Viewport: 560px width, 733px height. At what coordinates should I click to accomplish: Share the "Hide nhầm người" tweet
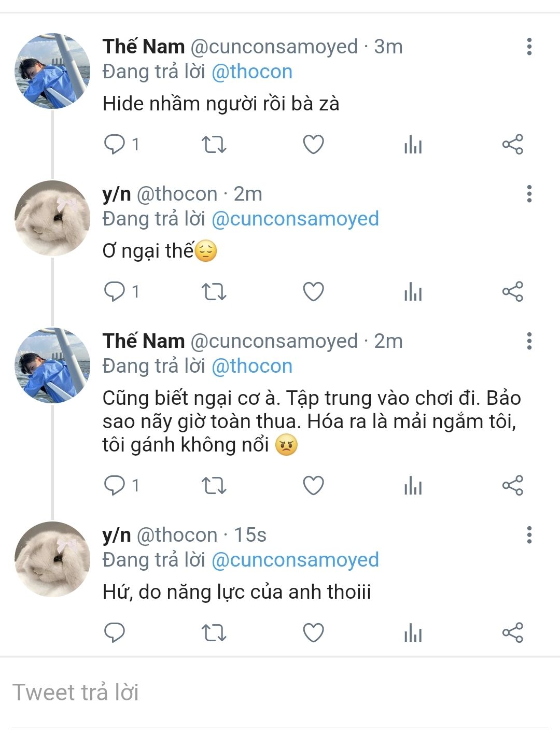pyautogui.click(x=512, y=144)
